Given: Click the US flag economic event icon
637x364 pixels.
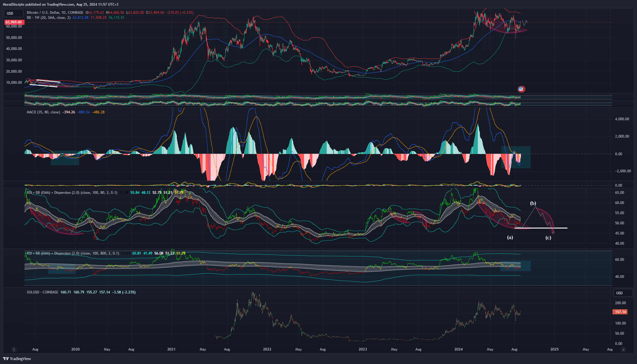Looking at the screenshot, I should pos(521,89).
